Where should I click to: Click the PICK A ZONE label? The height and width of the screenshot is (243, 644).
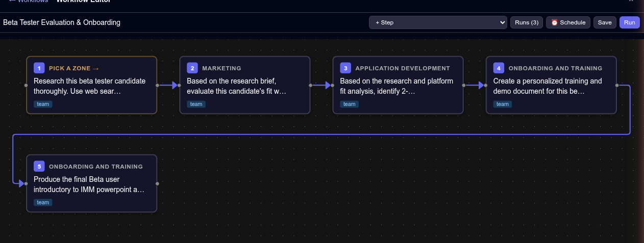pyautogui.click(x=74, y=68)
